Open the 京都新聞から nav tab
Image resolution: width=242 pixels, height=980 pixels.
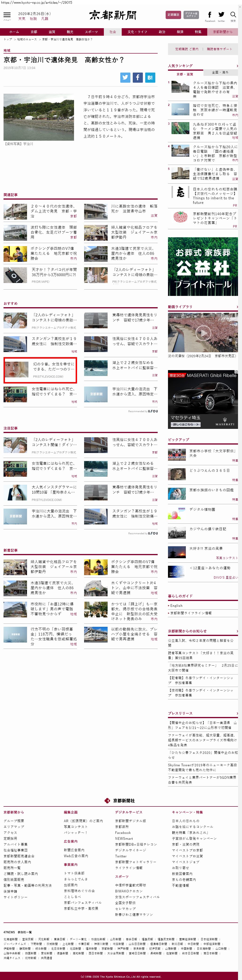point(222,32)
